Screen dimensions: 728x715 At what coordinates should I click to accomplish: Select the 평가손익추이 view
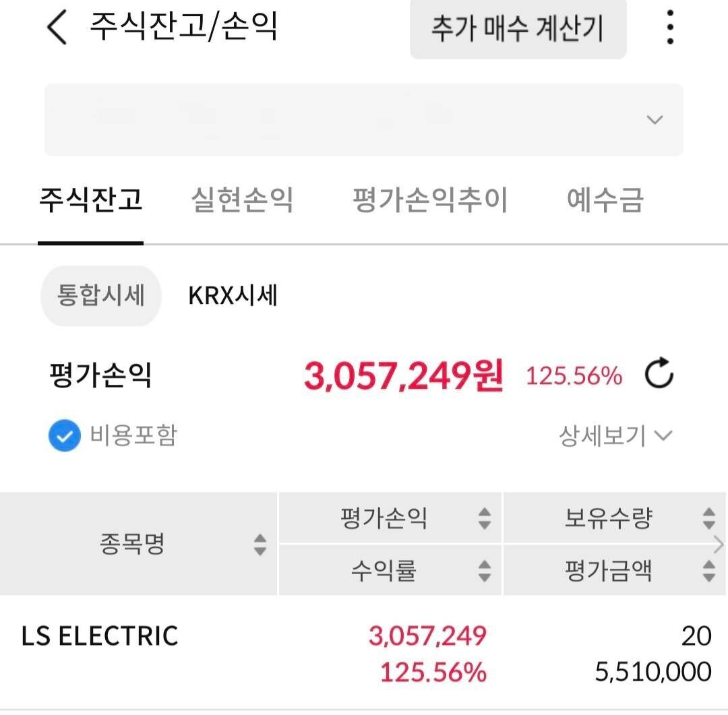(x=431, y=198)
